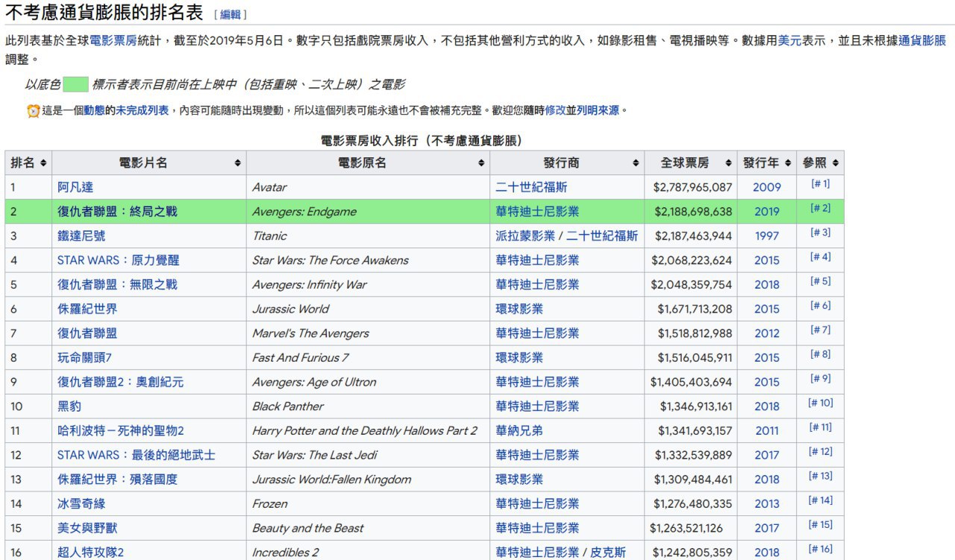Select the Avengers: Infinity War original title
The image size is (955, 560).
[x=310, y=284]
